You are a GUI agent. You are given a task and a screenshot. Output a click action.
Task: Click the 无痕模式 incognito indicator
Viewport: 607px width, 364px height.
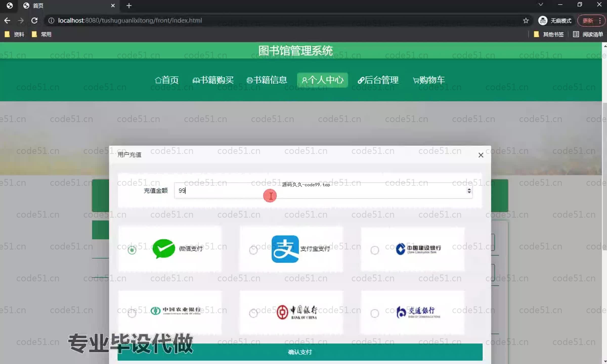(555, 20)
